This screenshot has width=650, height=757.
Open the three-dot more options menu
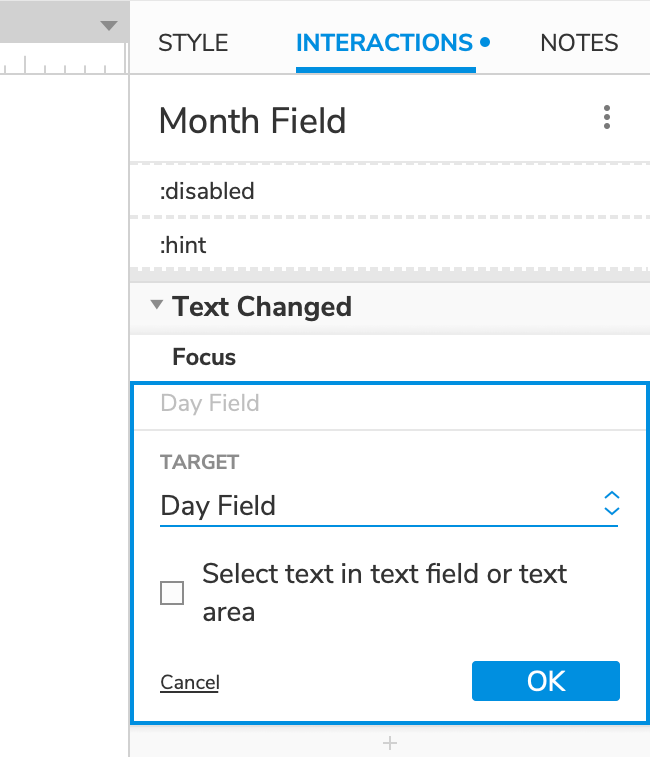[x=607, y=118]
